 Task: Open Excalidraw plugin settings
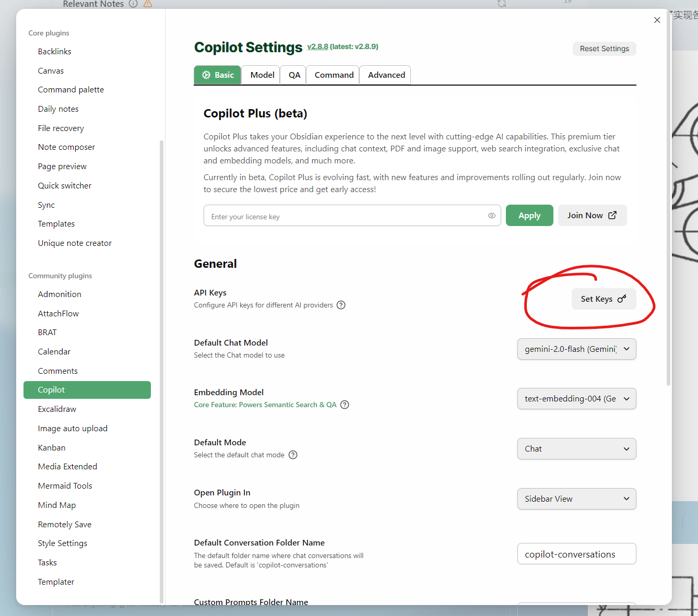point(87,409)
